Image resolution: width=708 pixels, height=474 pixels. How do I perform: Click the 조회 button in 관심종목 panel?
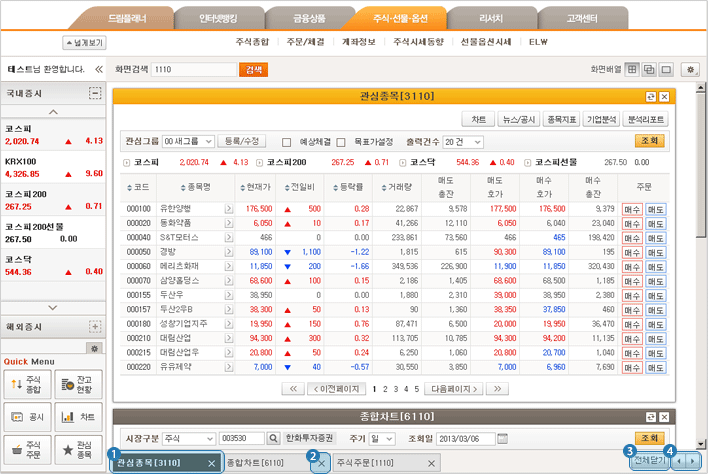[650, 141]
